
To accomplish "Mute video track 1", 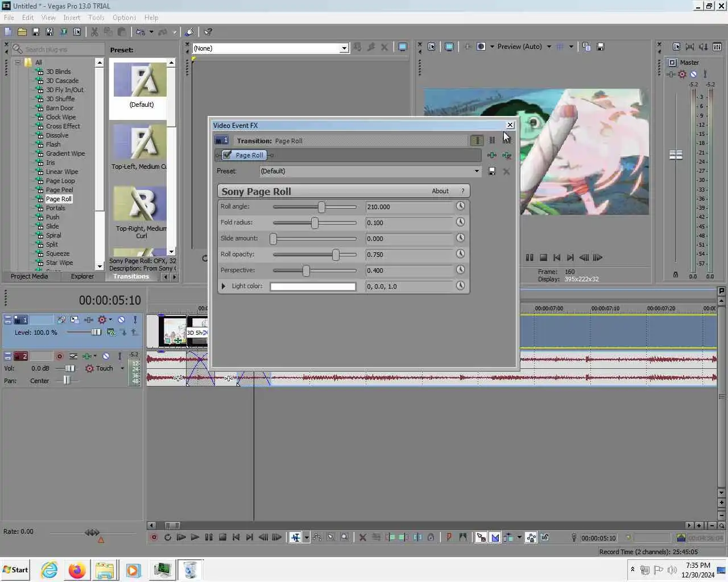I will pyautogui.click(x=121, y=320).
